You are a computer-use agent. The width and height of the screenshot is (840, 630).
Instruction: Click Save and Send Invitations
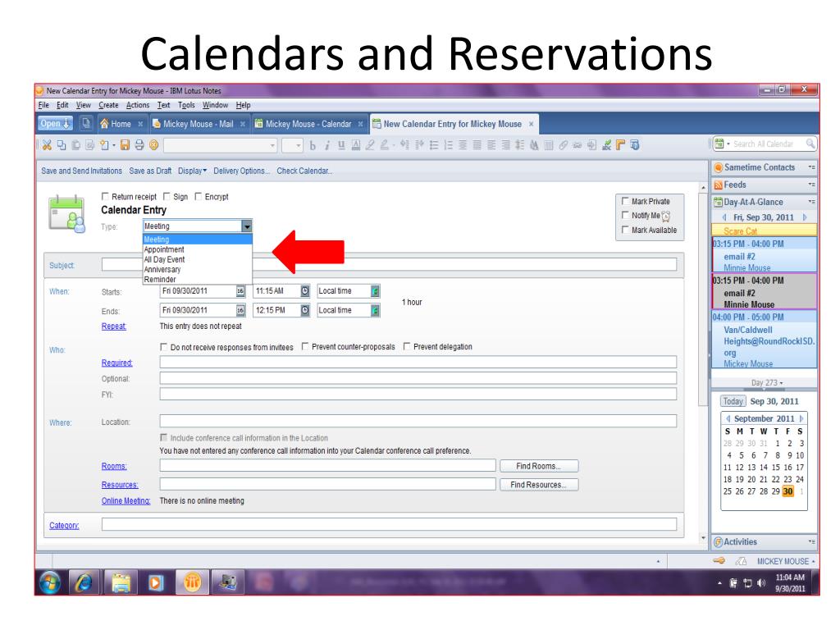click(81, 171)
